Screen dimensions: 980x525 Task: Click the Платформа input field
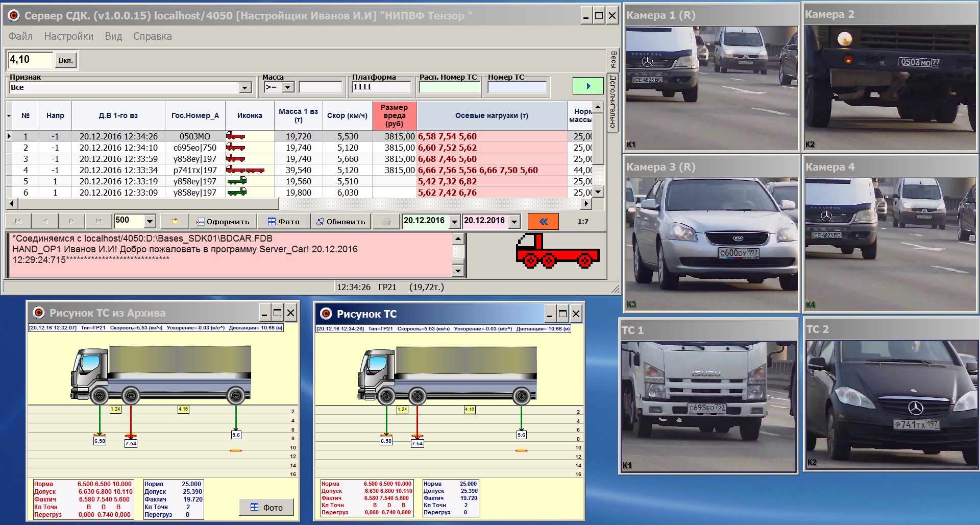(381, 87)
